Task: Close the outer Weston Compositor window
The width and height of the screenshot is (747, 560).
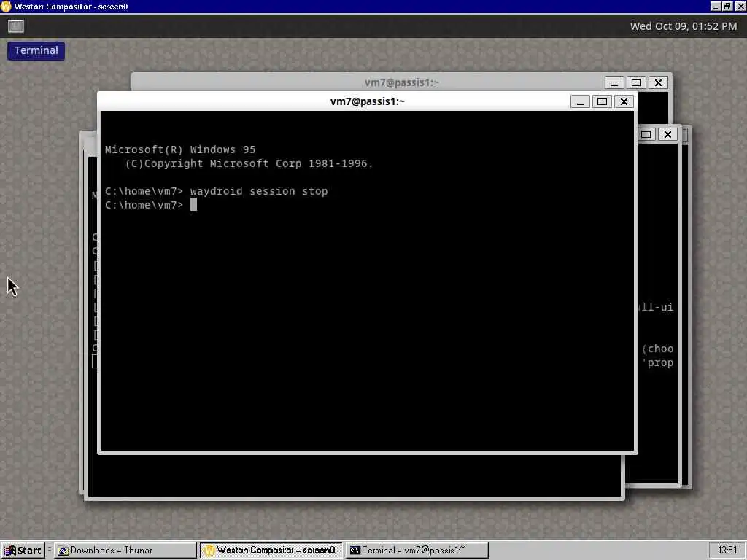Action: (740, 6)
